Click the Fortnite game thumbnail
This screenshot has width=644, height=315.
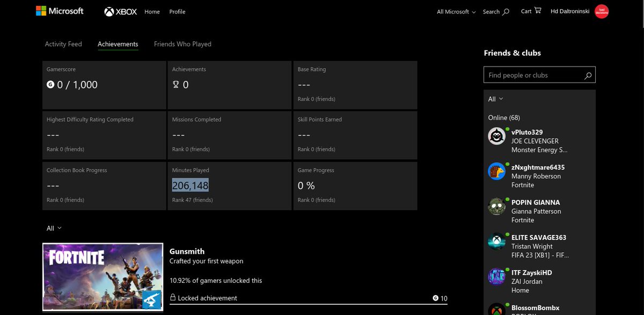point(103,278)
